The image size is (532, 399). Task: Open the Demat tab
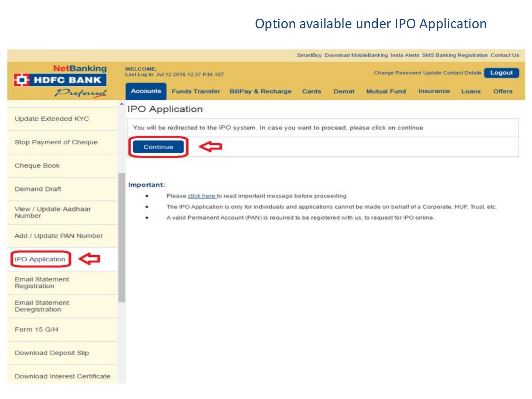pos(344,91)
